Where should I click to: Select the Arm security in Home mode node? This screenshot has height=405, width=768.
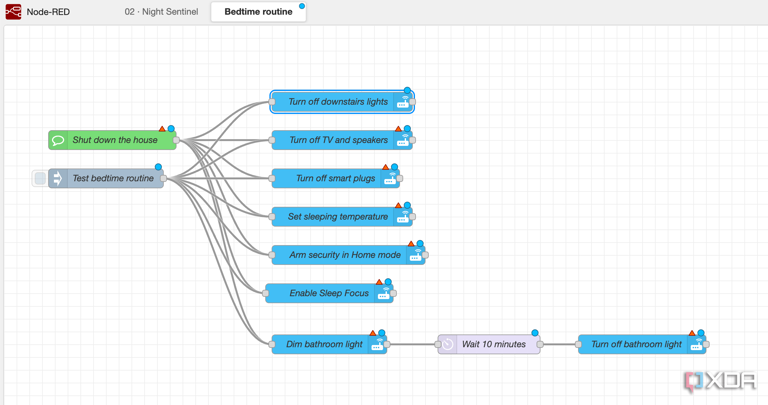[x=349, y=255]
